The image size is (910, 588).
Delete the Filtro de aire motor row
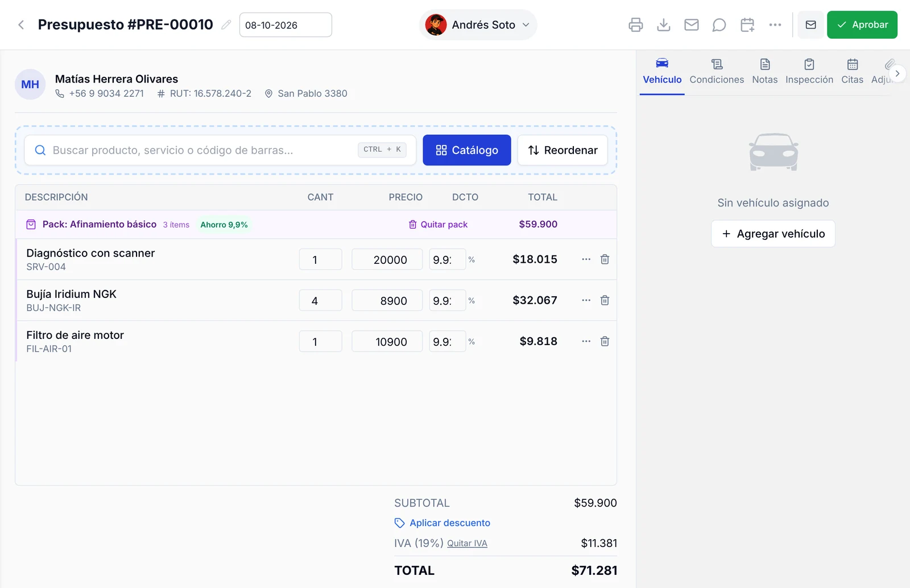[x=605, y=341]
